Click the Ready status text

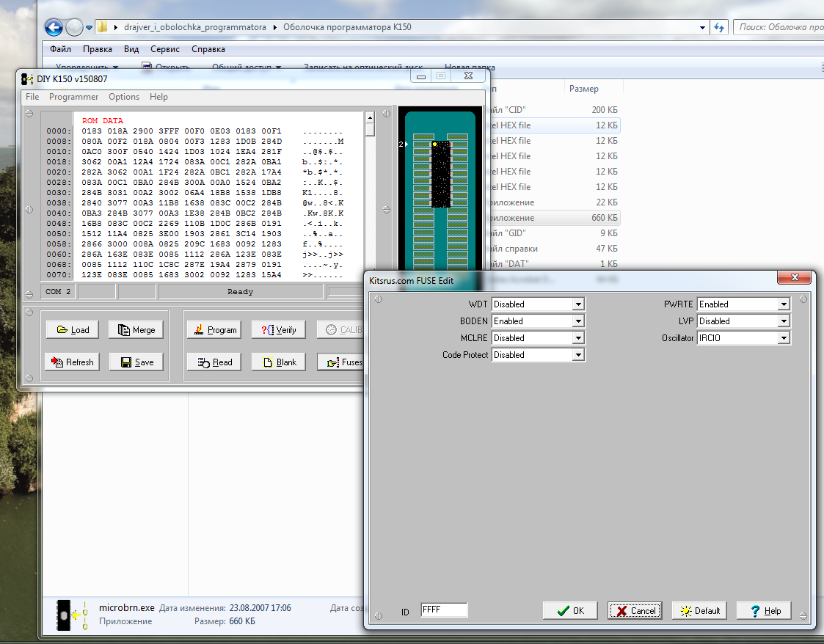pyautogui.click(x=240, y=291)
